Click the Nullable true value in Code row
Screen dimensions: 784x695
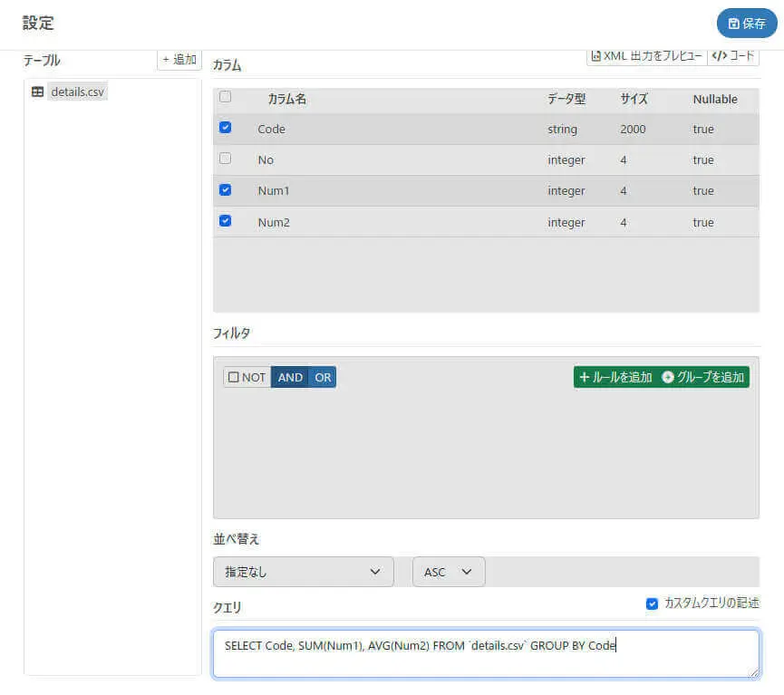click(x=703, y=129)
